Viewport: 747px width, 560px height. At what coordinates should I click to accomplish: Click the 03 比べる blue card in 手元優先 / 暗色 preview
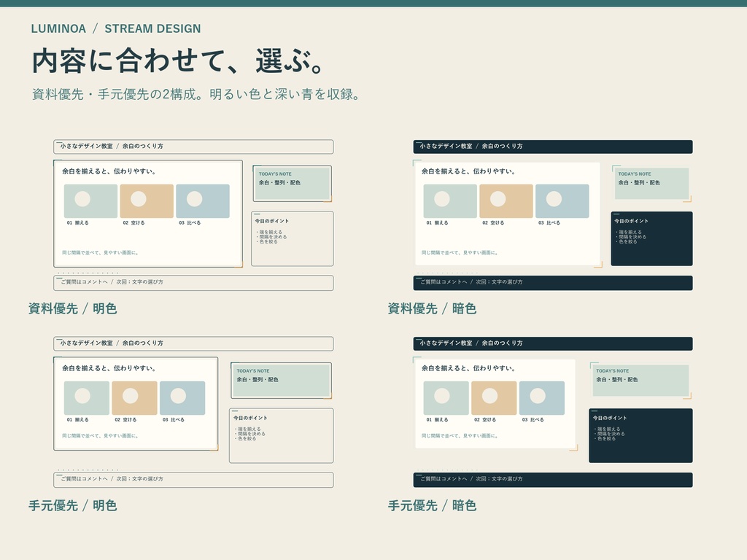pyautogui.click(x=542, y=398)
